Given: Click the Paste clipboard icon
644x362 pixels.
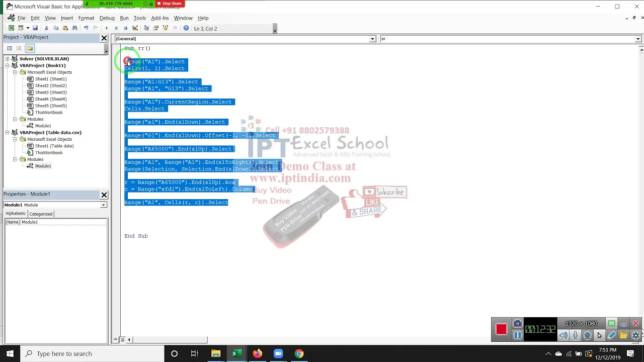Looking at the screenshot, I should (65, 28).
